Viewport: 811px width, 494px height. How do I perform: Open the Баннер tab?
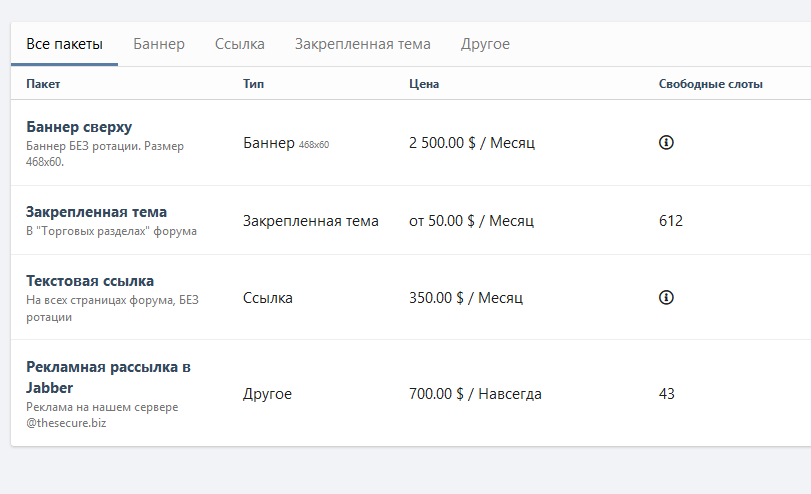[159, 44]
